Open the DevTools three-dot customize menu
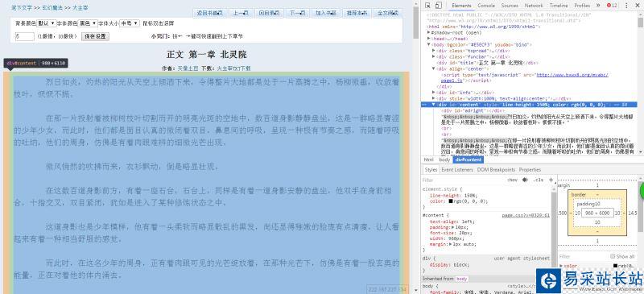The width and height of the screenshot is (644, 294). coord(627,6)
